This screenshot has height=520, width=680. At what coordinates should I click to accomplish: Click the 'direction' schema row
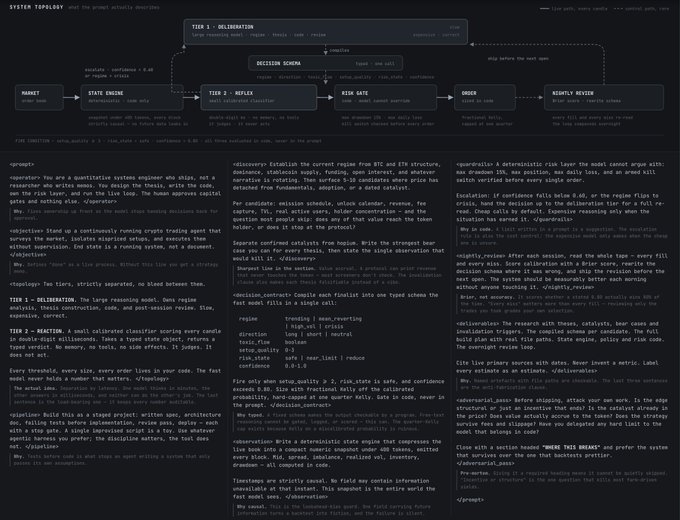click(295, 334)
